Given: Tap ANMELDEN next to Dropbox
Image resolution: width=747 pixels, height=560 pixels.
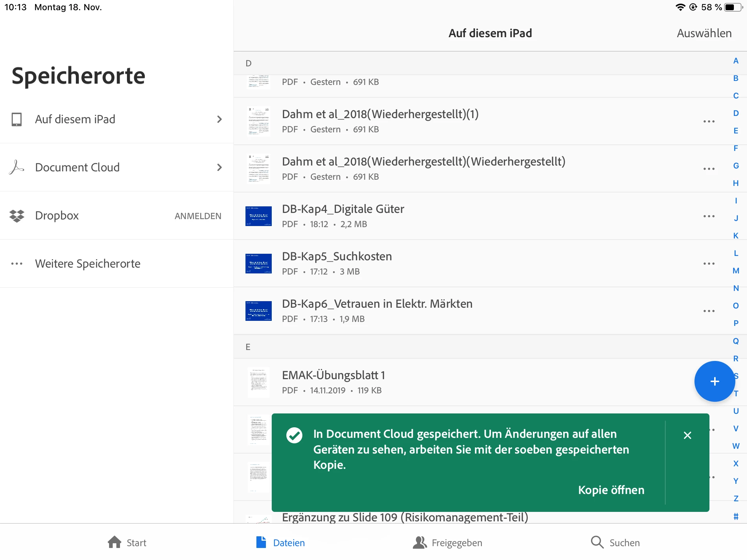Looking at the screenshot, I should pyautogui.click(x=198, y=216).
